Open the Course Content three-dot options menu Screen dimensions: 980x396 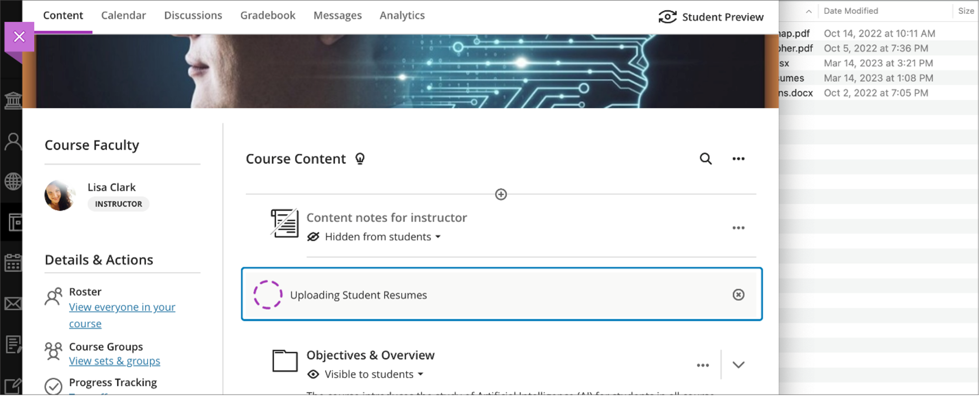point(738,159)
